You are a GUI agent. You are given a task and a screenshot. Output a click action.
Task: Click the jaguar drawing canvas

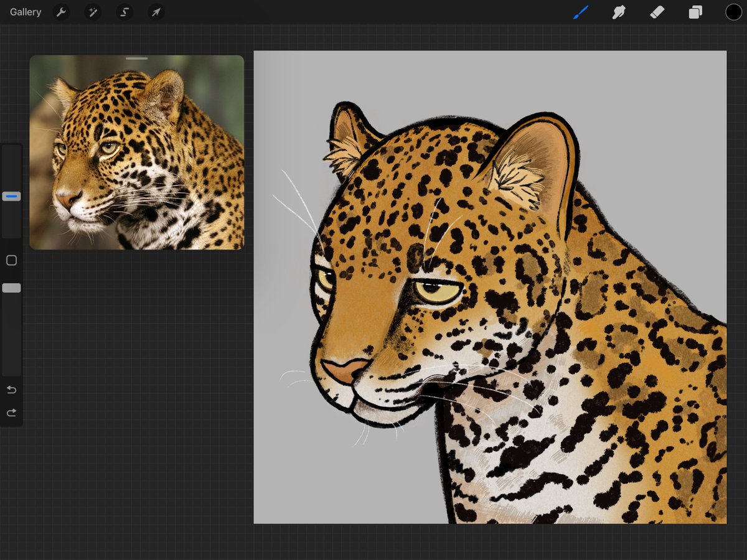point(490,287)
